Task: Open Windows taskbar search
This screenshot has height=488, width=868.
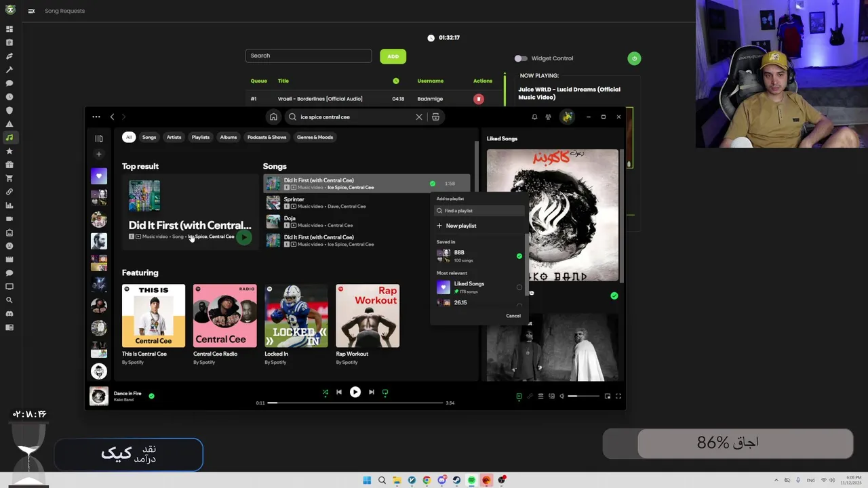Action: (x=382, y=480)
